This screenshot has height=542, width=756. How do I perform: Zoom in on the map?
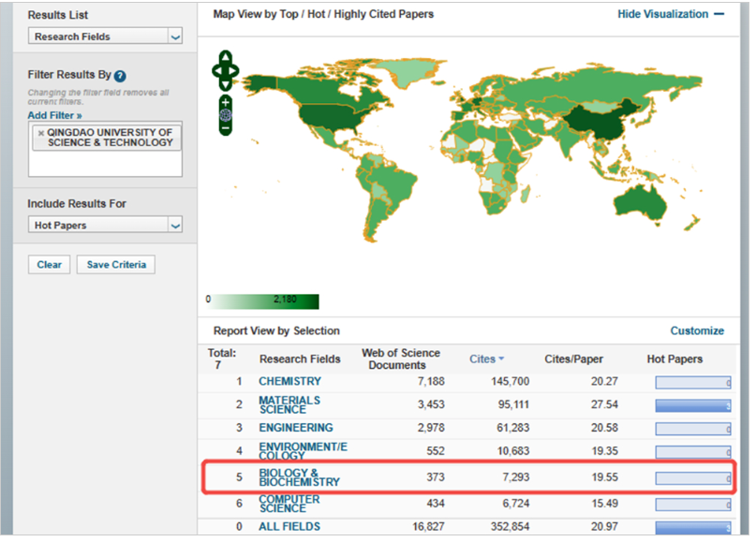[226, 101]
